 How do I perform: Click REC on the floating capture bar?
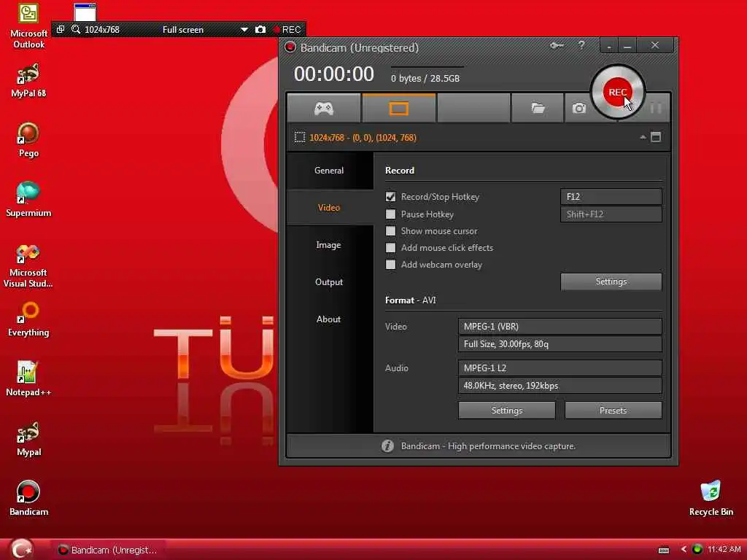(x=287, y=29)
